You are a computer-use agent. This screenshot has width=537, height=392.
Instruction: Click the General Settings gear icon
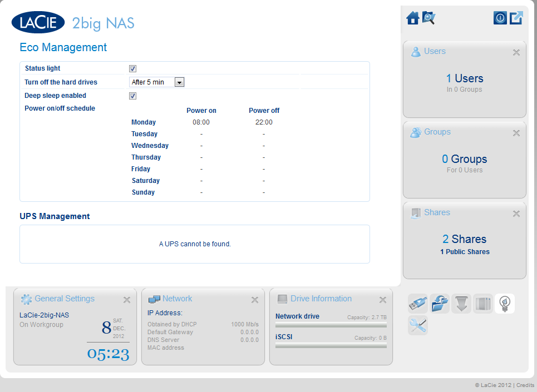pyautogui.click(x=26, y=299)
